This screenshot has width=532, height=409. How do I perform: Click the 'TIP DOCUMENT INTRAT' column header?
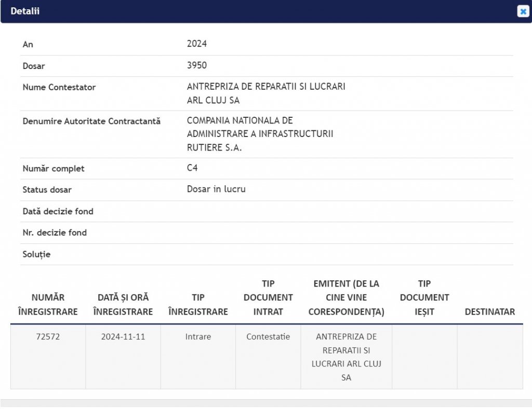click(268, 297)
